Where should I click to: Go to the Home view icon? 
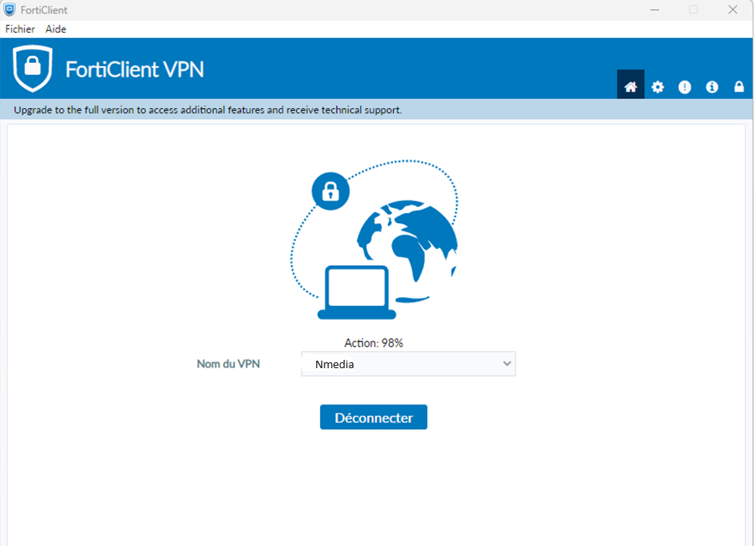pos(630,86)
